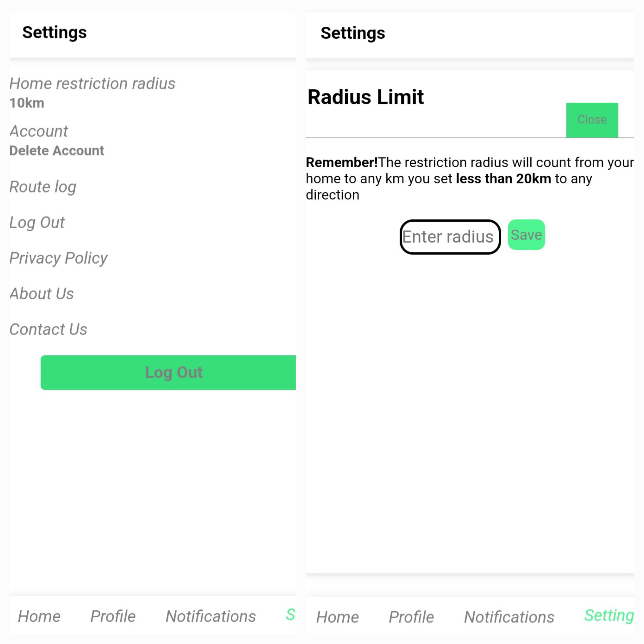Go to Home tab on Radius Limit screen

click(338, 617)
